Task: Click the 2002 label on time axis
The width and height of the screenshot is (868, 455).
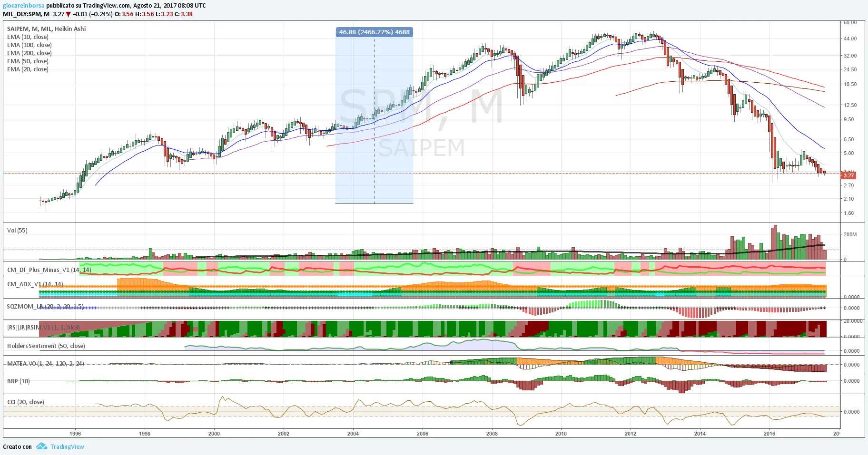Action: pyautogui.click(x=284, y=433)
